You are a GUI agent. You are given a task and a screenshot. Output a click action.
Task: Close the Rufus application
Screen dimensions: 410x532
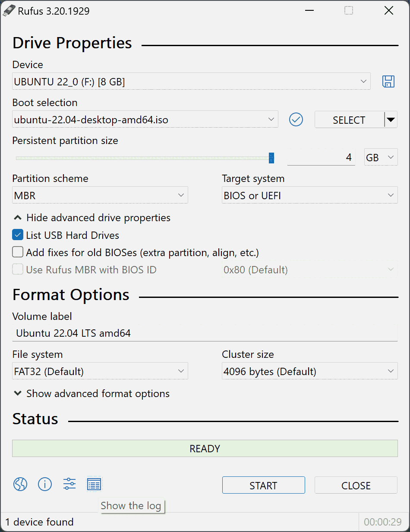point(356,485)
